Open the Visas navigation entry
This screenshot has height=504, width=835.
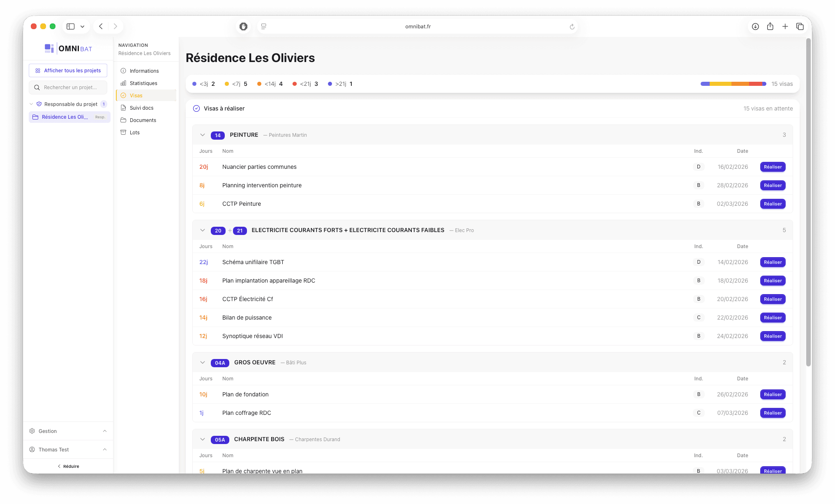[136, 95]
